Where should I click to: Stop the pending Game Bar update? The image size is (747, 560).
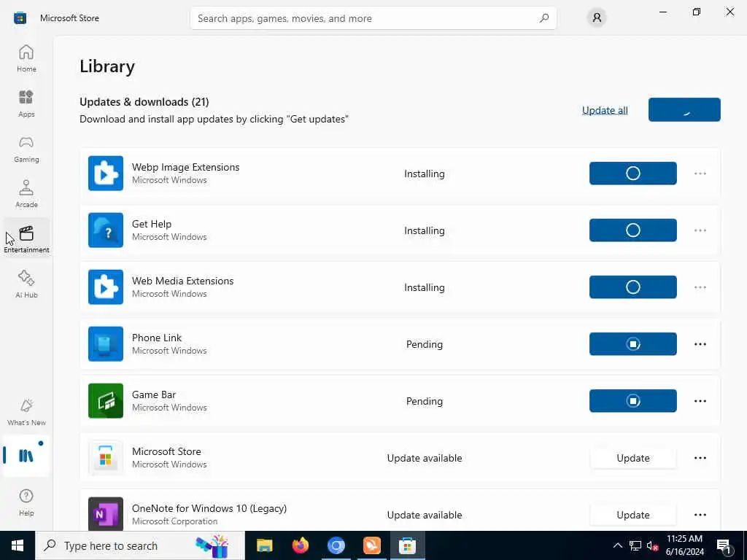pyautogui.click(x=632, y=401)
